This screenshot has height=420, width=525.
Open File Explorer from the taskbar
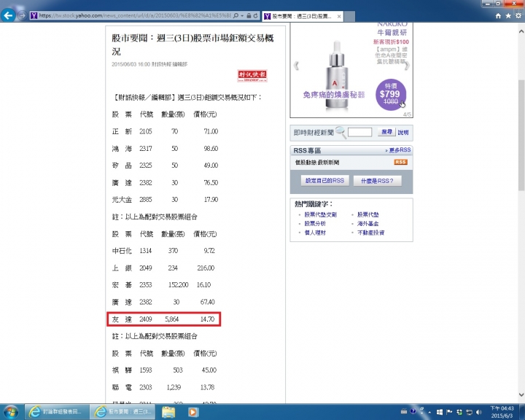[168, 412]
